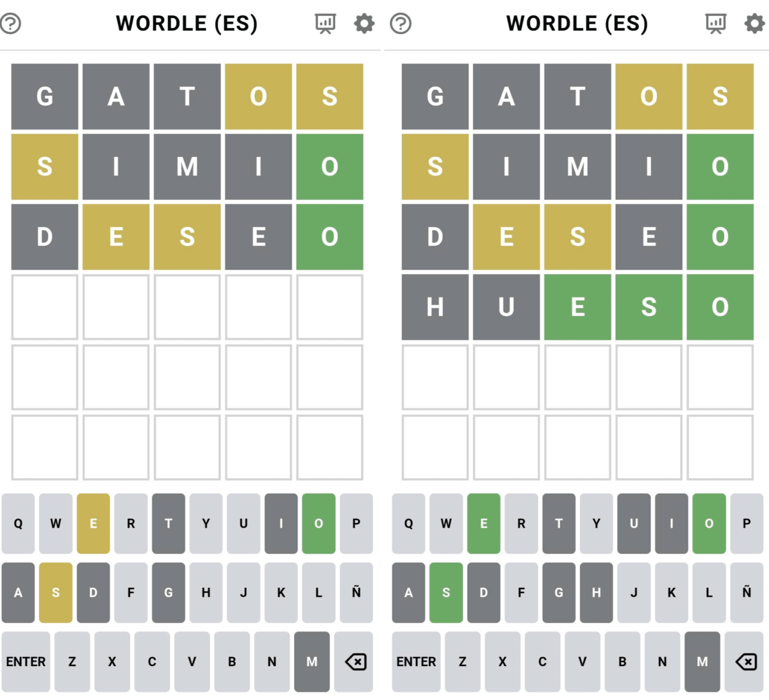Screen dimensions: 769x700
Task: Tap green S key on right keyboard
Action: click(x=446, y=592)
